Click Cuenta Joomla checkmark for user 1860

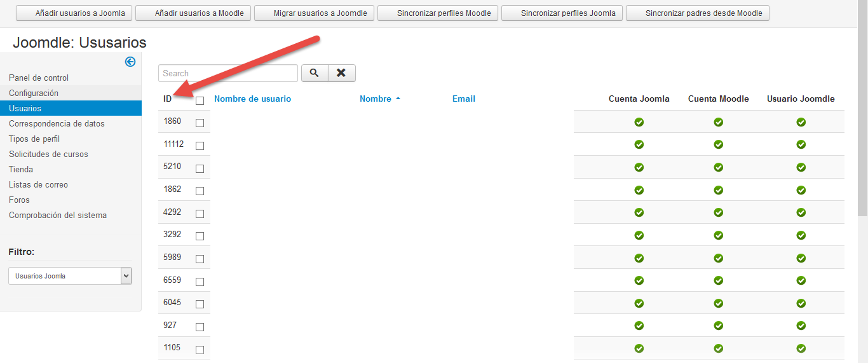point(639,122)
